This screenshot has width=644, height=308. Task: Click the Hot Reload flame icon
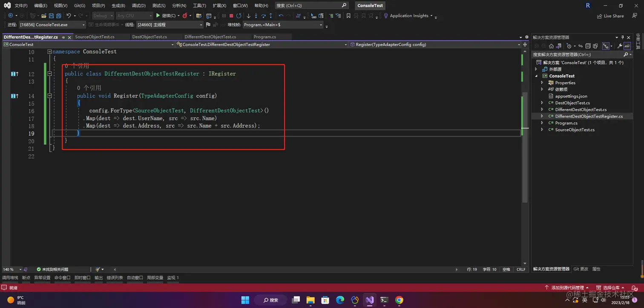184,16
